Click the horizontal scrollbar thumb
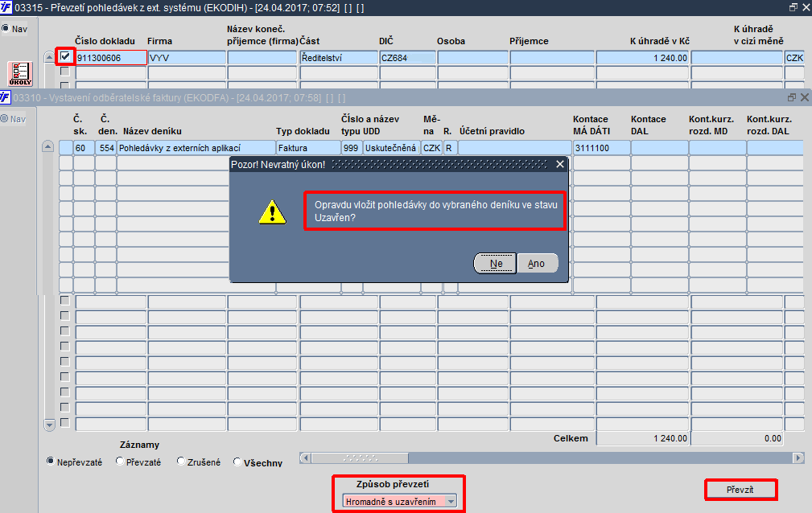The width and height of the screenshot is (812, 513). tap(360, 458)
